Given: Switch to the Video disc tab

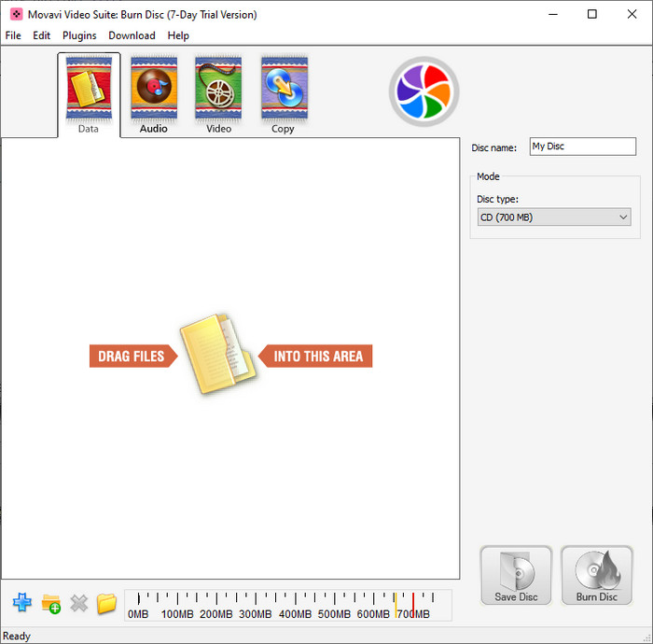Looking at the screenshot, I should [x=218, y=95].
